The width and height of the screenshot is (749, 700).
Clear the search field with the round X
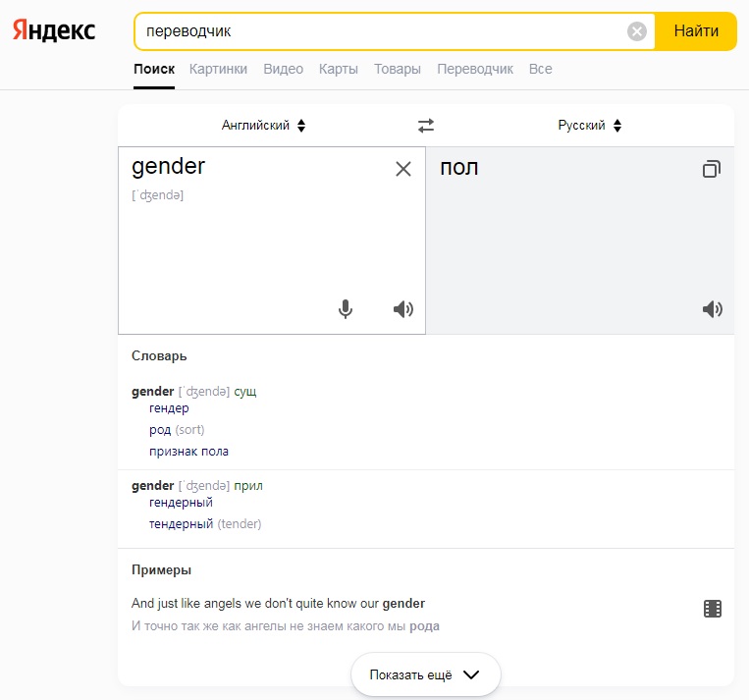click(636, 31)
